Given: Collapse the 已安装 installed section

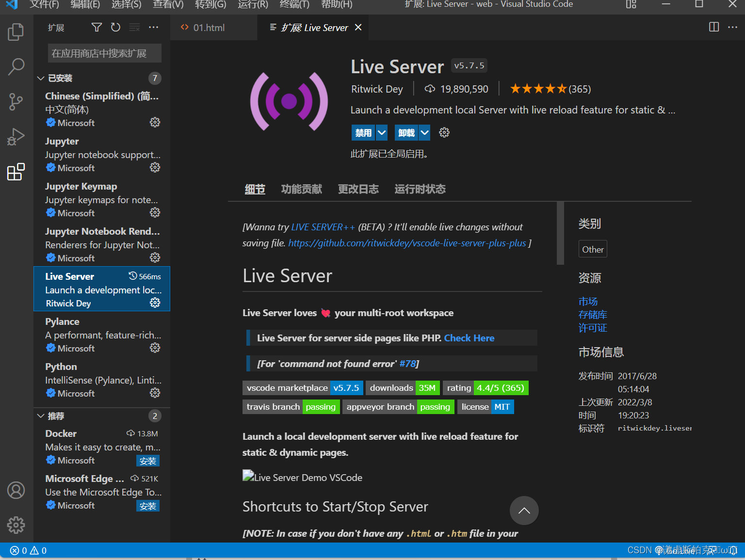Looking at the screenshot, I should coord(41,78).
